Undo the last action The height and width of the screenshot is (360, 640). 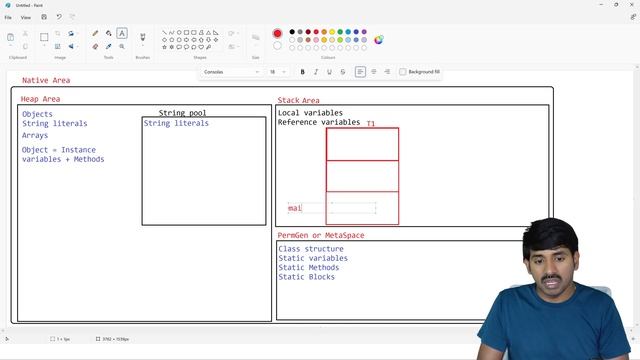click(59, 17)
